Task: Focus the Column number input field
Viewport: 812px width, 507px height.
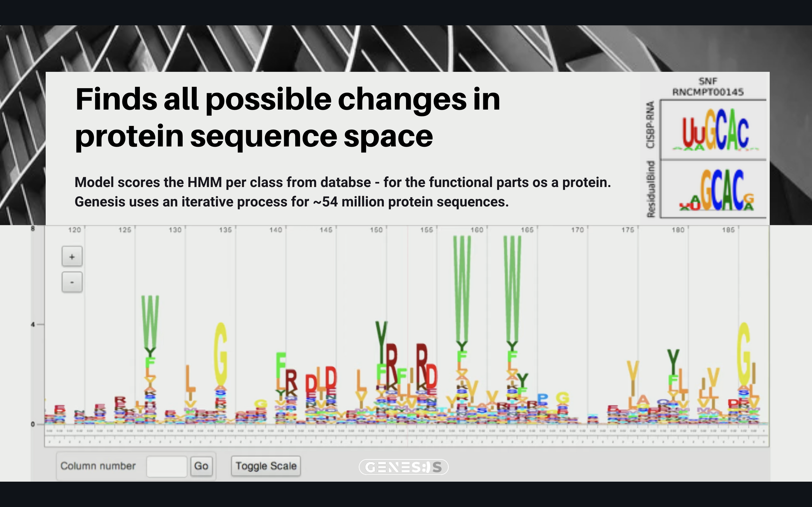Action: coord(166,466)
